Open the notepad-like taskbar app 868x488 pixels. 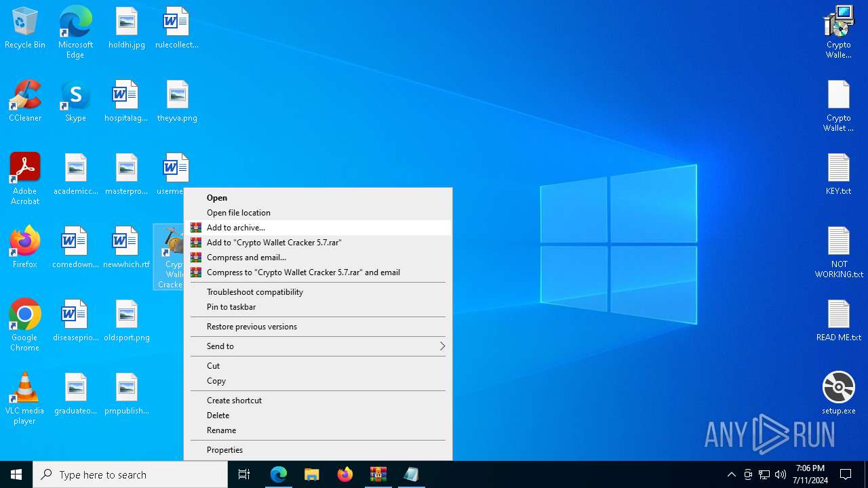(411, 474)
